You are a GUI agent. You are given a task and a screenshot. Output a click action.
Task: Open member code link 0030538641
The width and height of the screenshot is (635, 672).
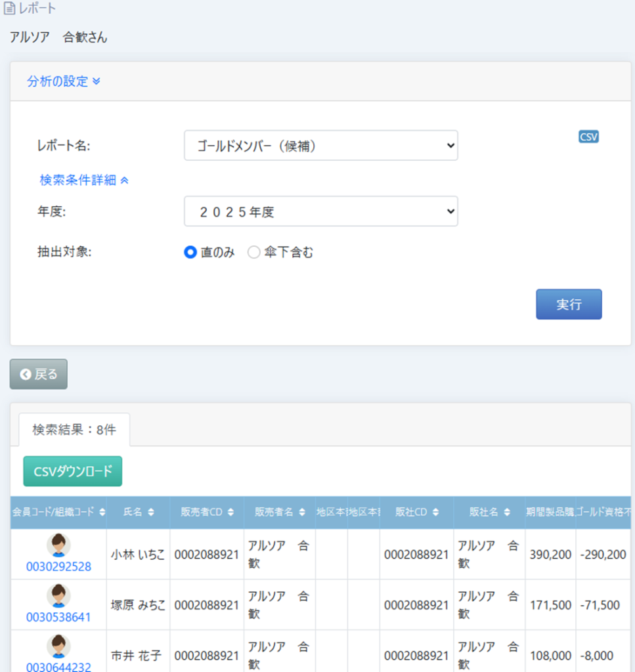[58, 617]
